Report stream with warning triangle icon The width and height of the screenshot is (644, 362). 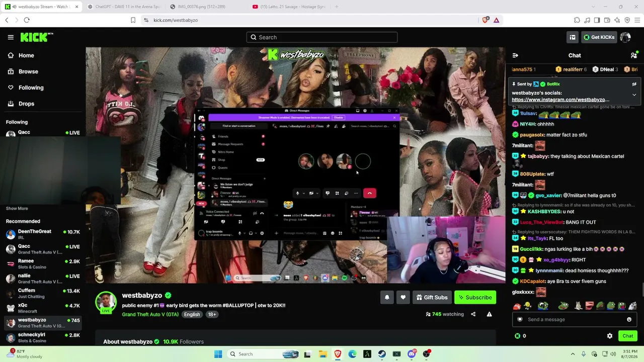click(x=489, y=314)
